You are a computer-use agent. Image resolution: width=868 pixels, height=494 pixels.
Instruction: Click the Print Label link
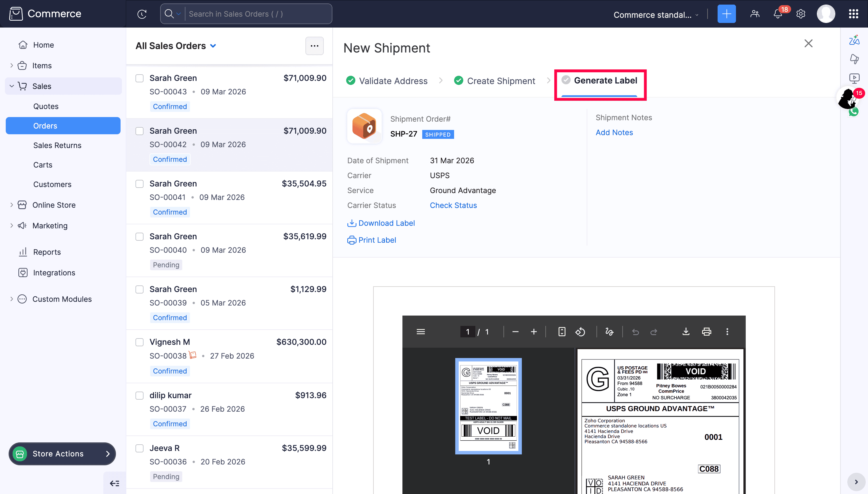tap(371, 240)
